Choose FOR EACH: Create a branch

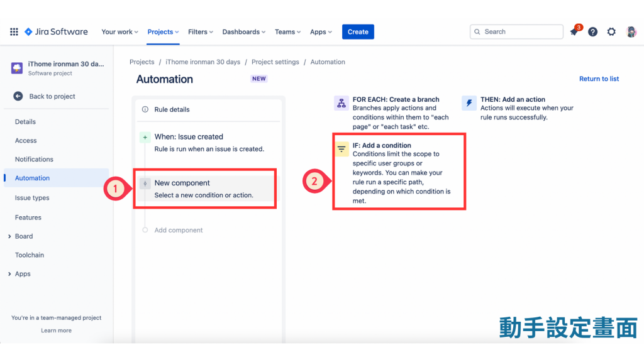tap(393, 113)
